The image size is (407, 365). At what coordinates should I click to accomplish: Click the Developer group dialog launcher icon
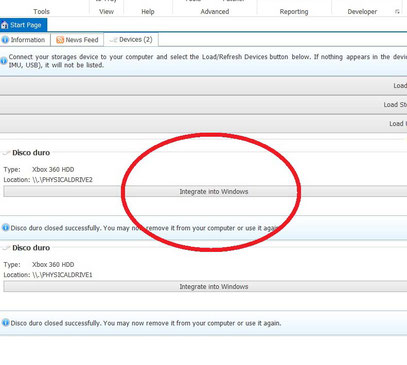pyautogui.click(x=397, y=12)
